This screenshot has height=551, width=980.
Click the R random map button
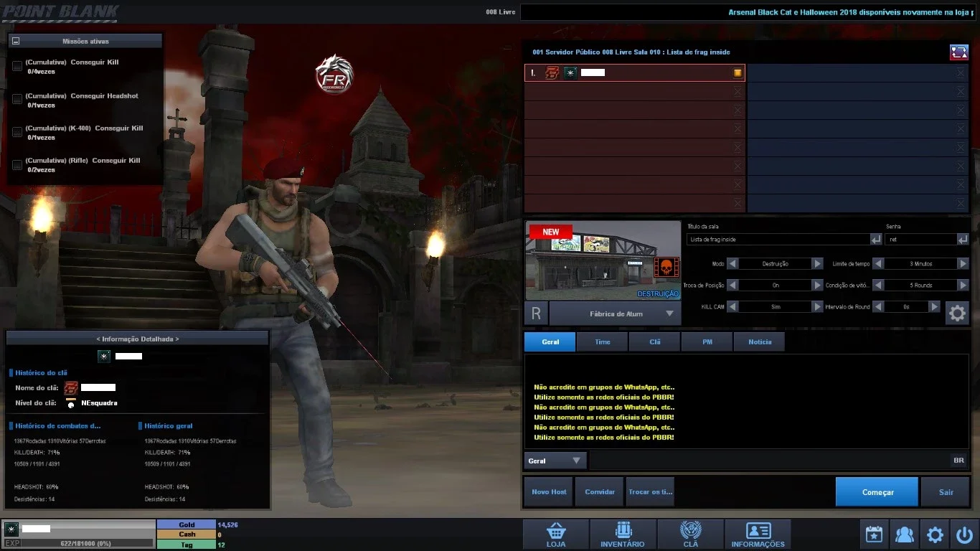pos(536,314)
